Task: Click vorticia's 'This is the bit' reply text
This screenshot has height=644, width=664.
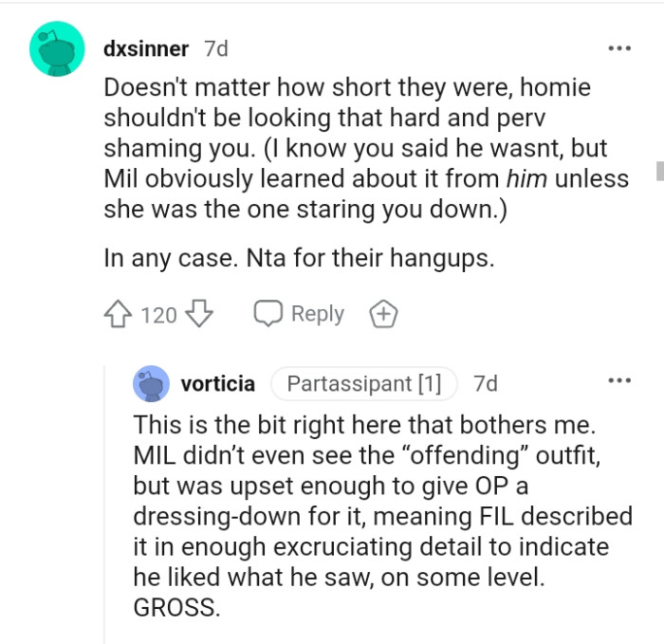Action: (379, 515)
